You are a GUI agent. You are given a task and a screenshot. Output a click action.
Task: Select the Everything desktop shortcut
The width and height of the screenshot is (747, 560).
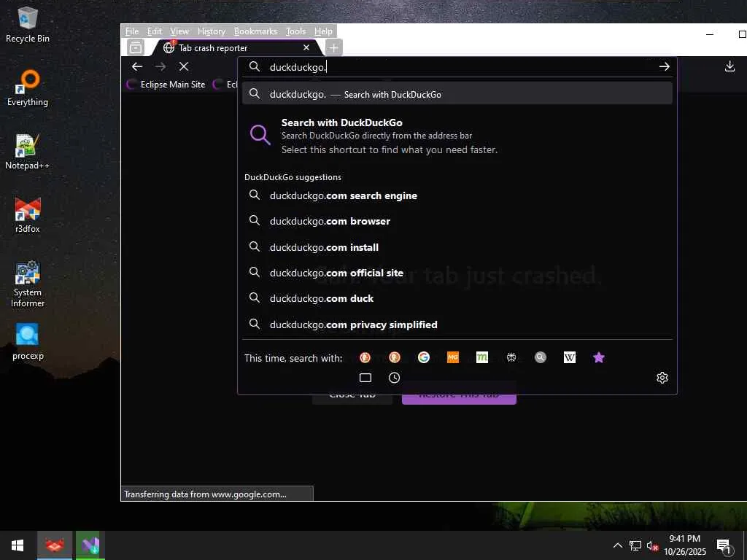tap(28, 88)
